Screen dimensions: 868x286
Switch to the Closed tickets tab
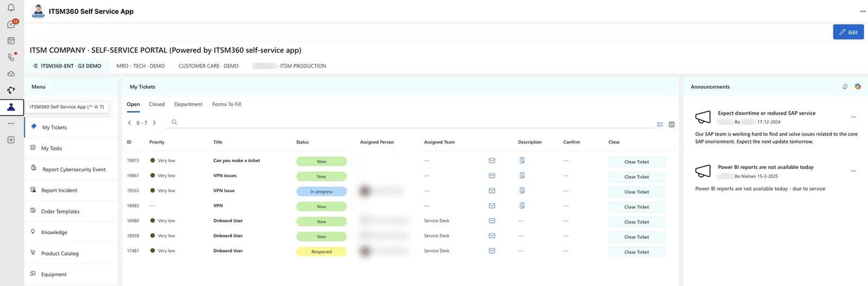click(157, 105)
